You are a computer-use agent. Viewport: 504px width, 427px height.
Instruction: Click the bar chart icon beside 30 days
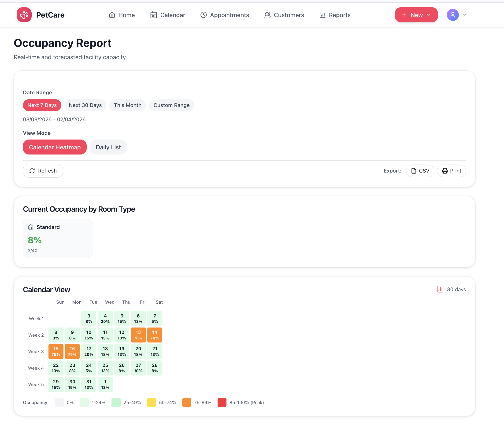[x=440, y=290]
